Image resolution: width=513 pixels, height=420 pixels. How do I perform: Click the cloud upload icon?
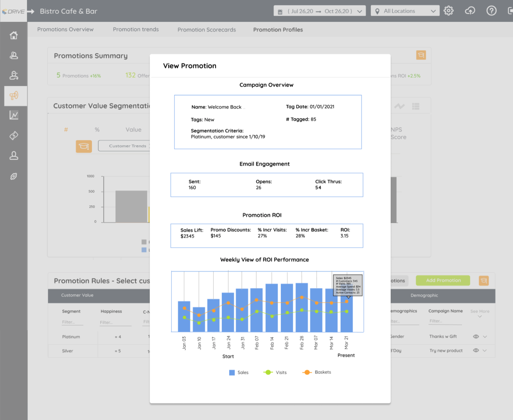pyautogui.click(x=470, y=11)
